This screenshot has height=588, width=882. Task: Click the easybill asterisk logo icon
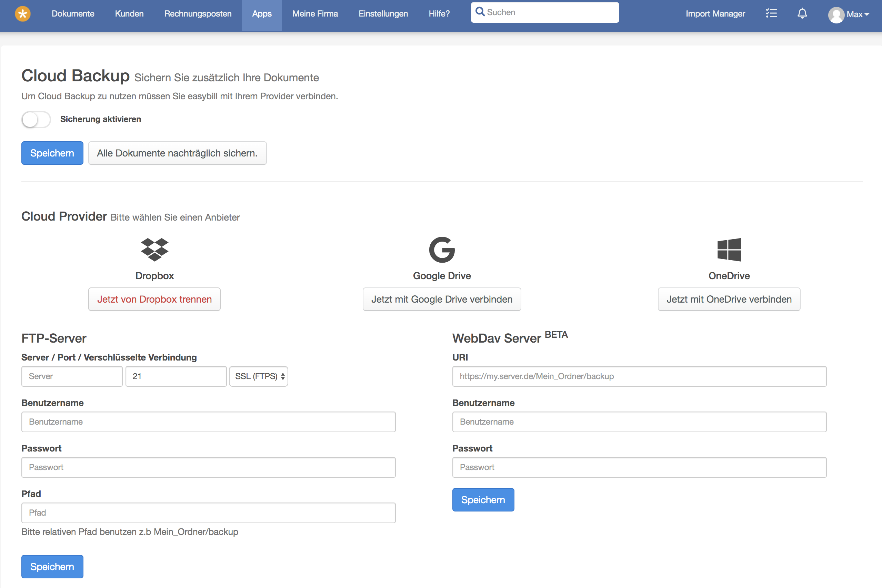coord(22,14)
